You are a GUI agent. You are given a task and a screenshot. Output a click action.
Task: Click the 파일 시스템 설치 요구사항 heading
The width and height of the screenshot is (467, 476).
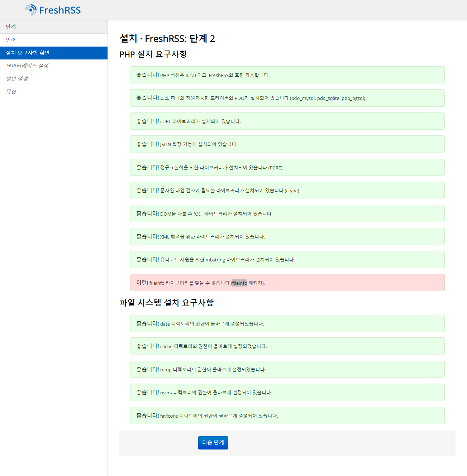(166, 303)
